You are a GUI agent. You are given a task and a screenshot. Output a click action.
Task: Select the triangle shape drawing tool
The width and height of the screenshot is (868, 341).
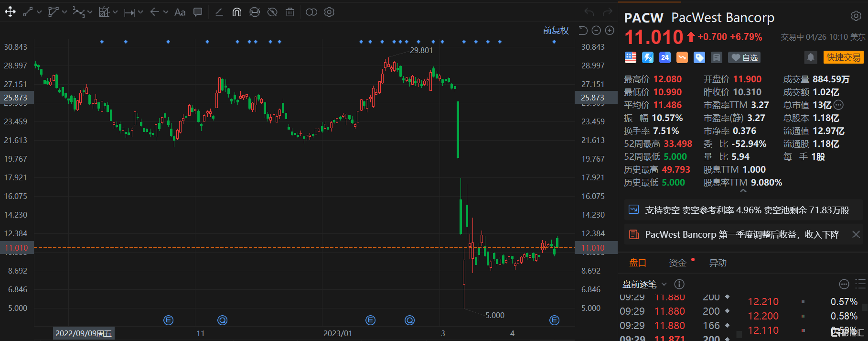click(54, 12)
